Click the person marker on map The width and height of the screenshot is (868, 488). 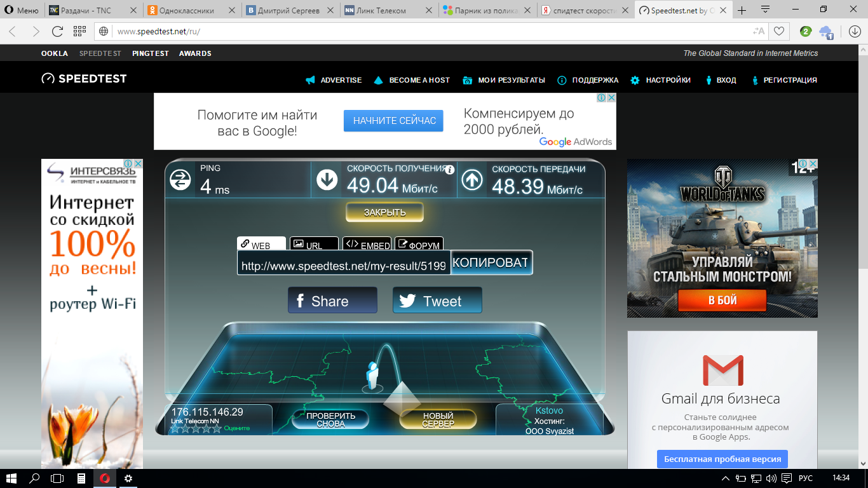(372, 376)
